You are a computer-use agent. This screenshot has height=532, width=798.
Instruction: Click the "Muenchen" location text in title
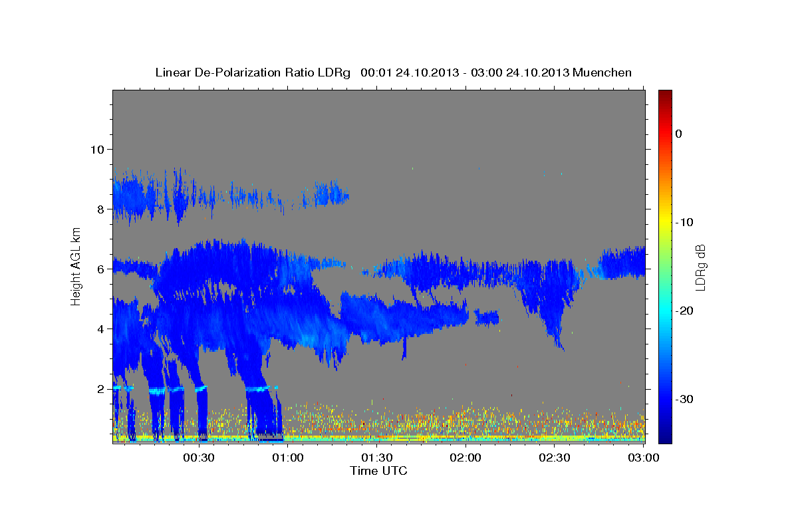[x=602, y=72]
